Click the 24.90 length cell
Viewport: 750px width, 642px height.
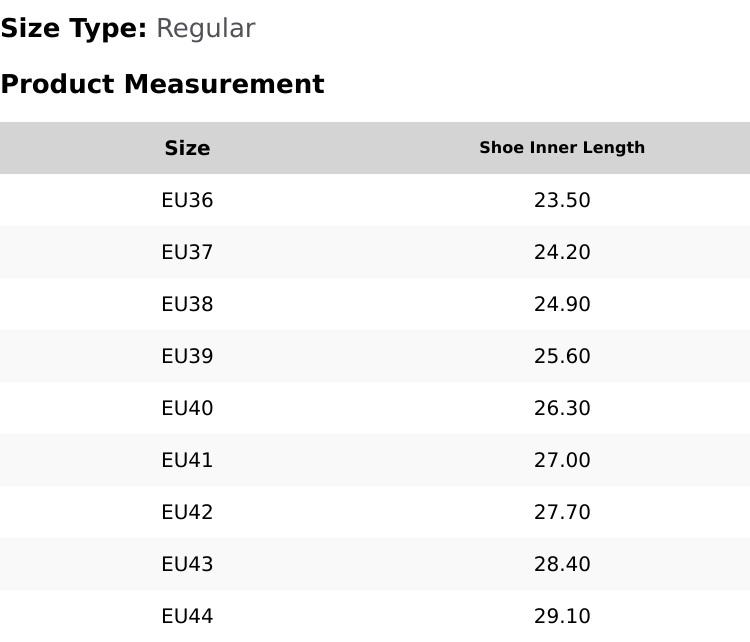coord(562,304)
